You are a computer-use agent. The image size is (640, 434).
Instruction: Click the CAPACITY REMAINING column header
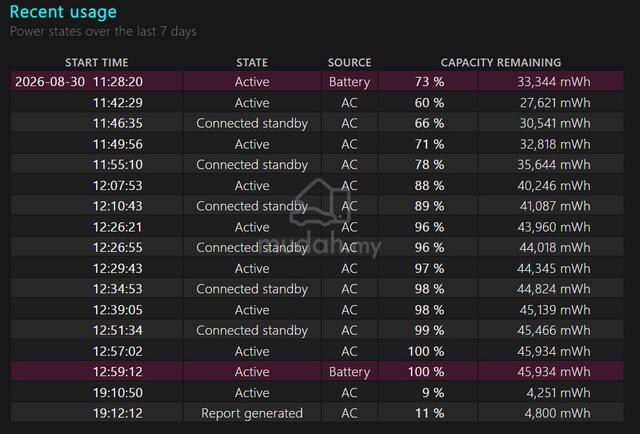[500, 62]
